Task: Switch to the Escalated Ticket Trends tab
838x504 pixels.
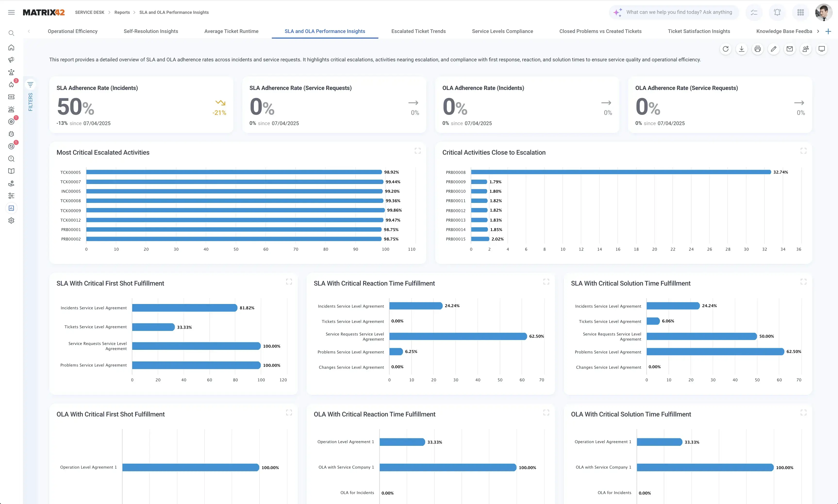Action: click(x=418, y=31)
